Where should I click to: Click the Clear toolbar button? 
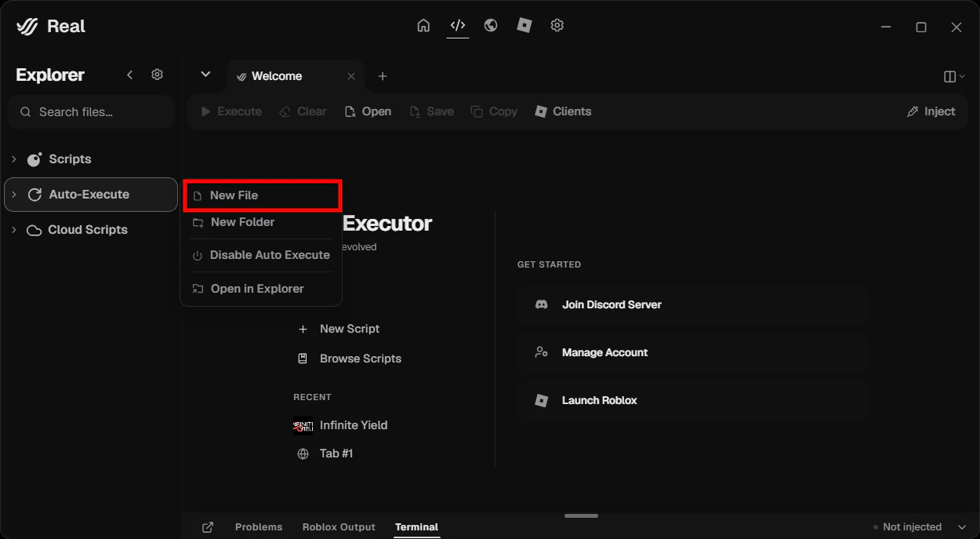coord(303,111)
